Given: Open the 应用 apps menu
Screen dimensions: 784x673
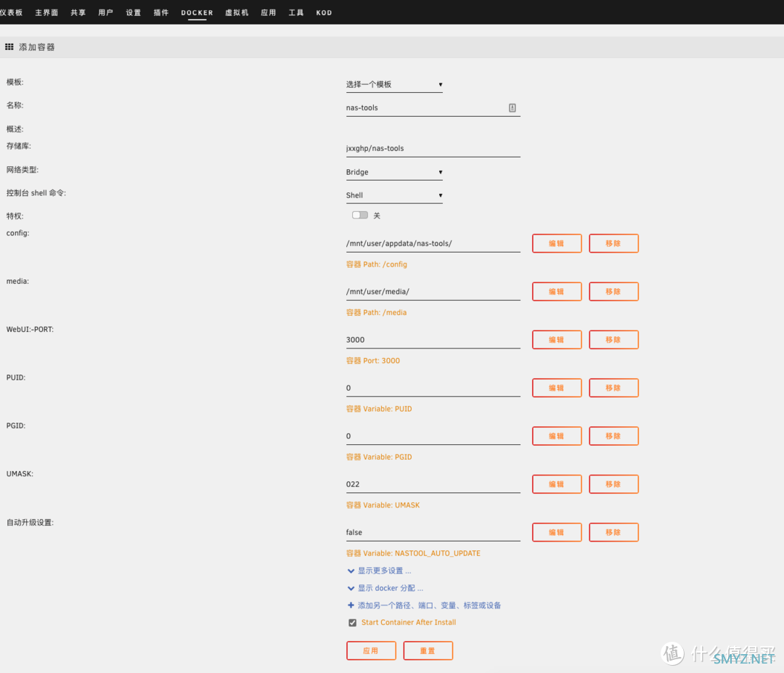Looking at the screenshot, I should click(x=269, y=12).
